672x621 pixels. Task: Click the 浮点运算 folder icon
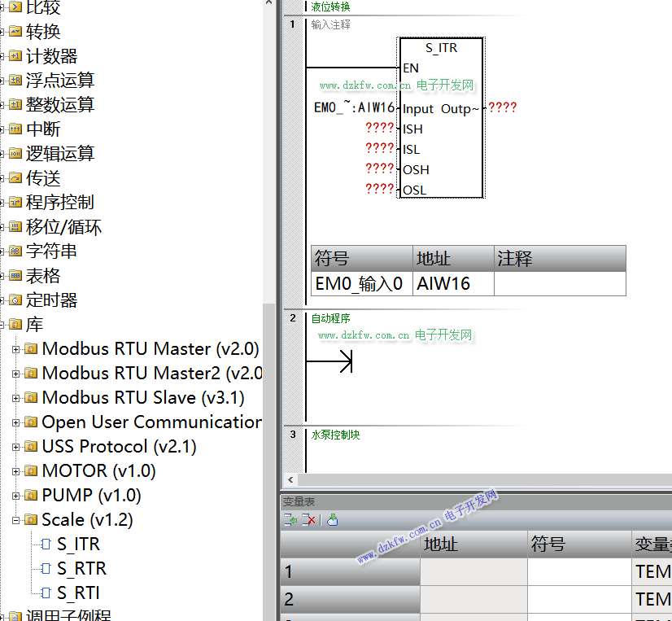pyautogui.click(x=15, y=81)
